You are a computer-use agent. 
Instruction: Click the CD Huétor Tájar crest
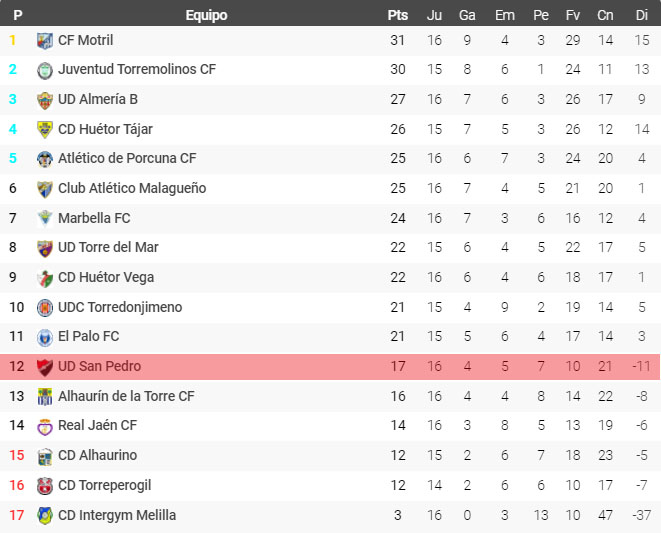45,129
